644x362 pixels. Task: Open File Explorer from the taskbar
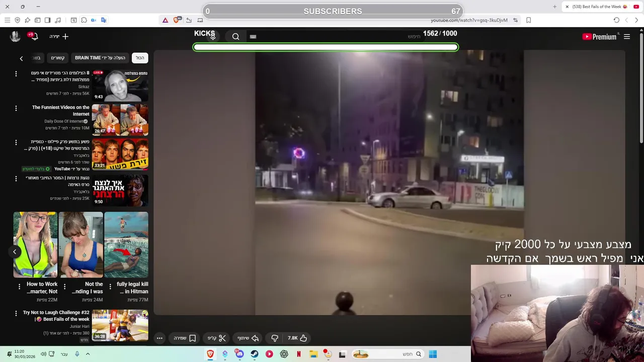coord(313,354)
